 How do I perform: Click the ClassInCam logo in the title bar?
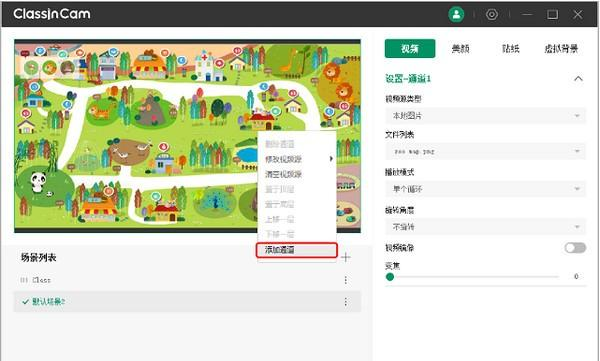pyautogui.click(x=52, y=14)
